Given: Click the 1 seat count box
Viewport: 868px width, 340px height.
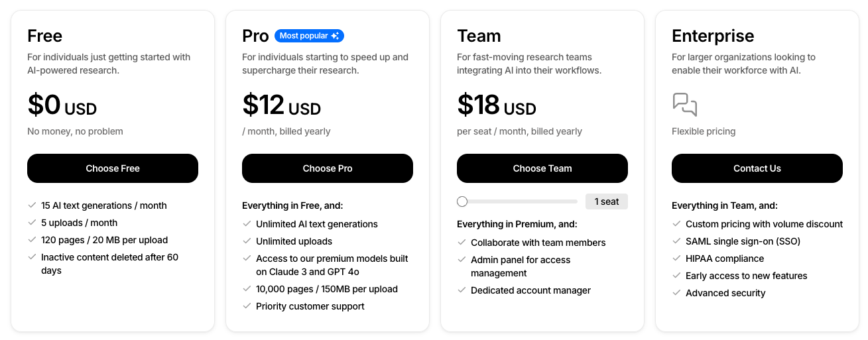Looking at the screenshot, I should point(606,201).
